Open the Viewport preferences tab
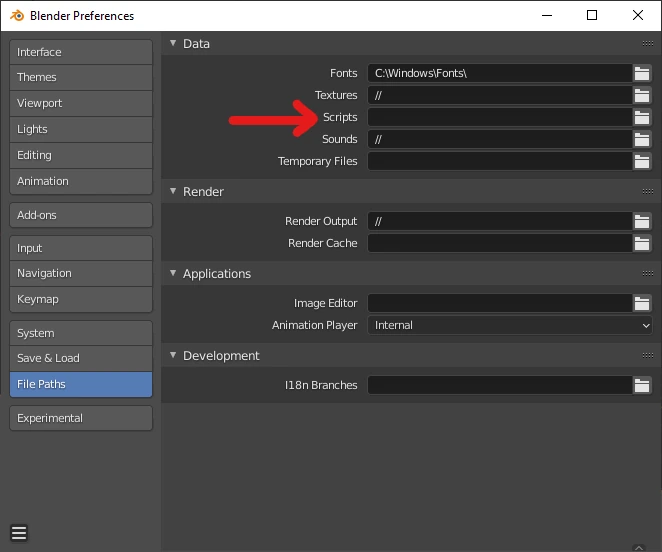 click(81, 103)
